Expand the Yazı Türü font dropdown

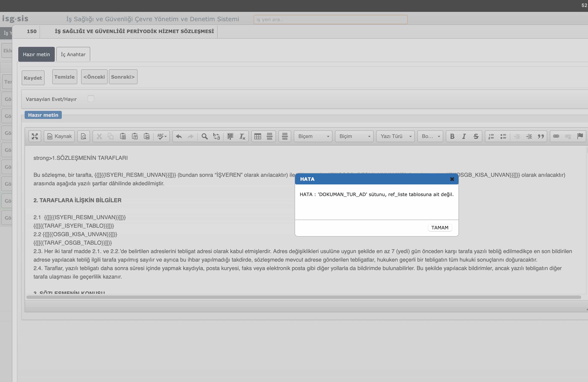(395, 136)
